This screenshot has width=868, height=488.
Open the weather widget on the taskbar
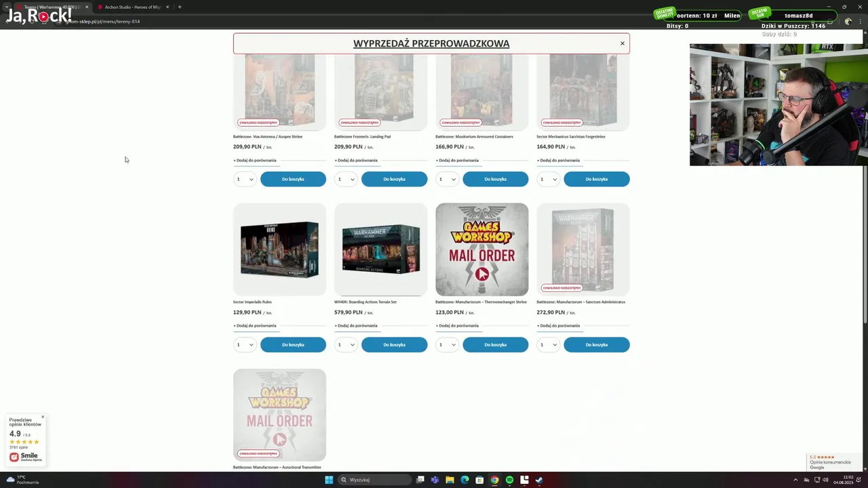[22, 480]
